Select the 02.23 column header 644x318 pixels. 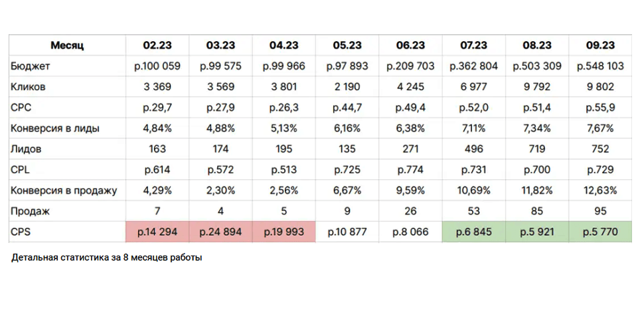(x=157, y=45)
